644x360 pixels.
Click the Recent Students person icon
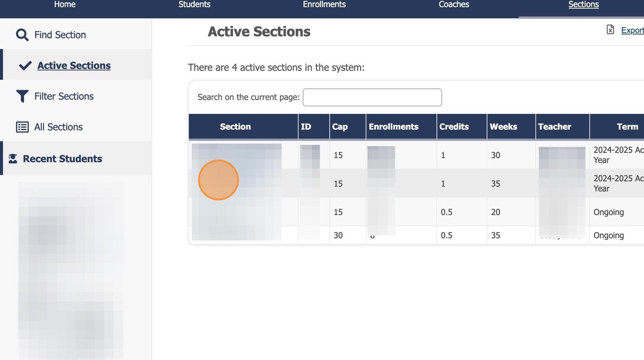(13, 159)
